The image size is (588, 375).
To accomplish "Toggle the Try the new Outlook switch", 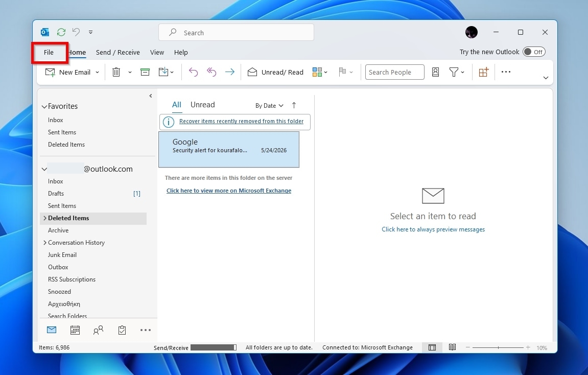I will click(534, 52).
